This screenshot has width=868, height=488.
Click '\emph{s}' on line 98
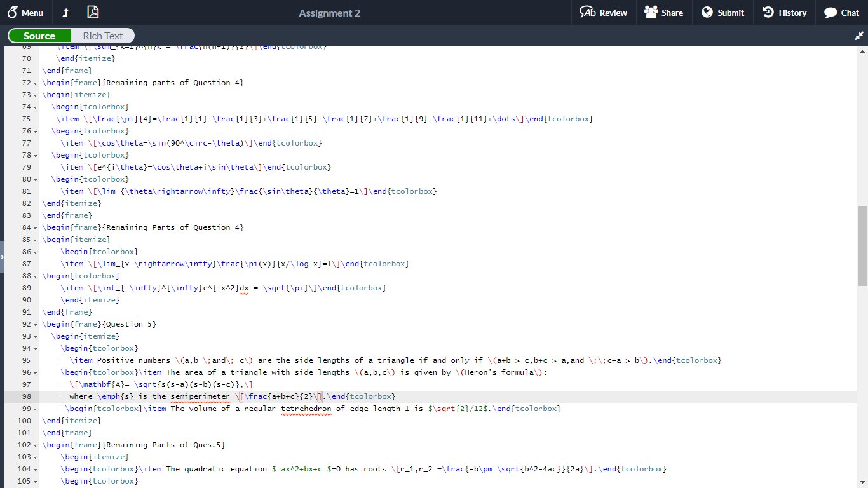(116, 396)
